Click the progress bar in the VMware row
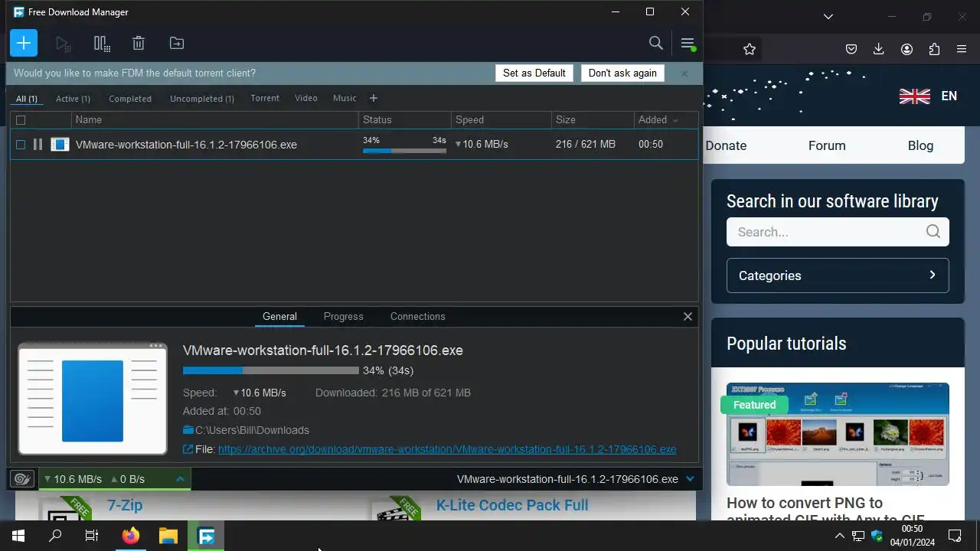The width and height of the screenshot is (980, 551). 404,151
